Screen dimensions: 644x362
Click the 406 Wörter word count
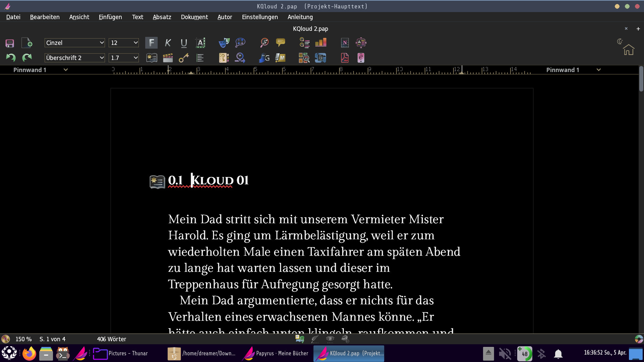pos(111,339)
